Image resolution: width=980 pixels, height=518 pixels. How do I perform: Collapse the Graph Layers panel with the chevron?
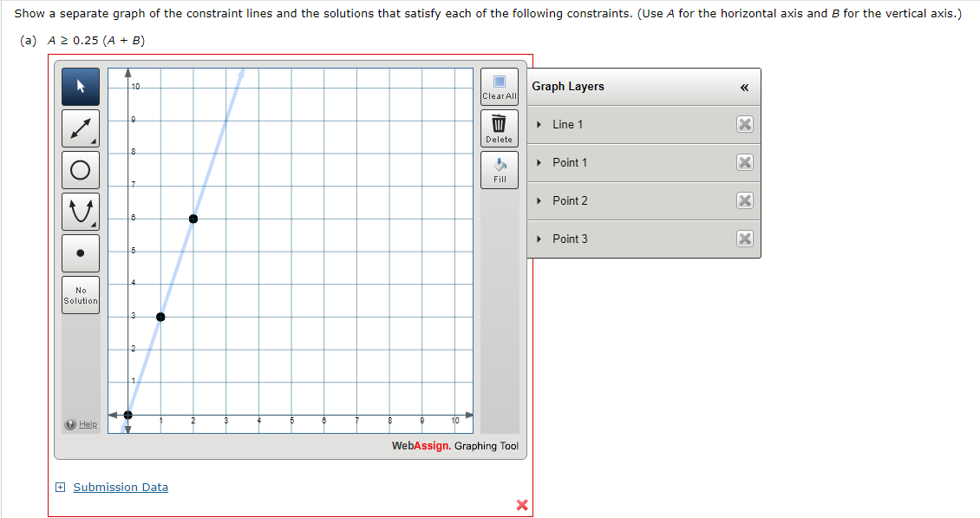744,87
